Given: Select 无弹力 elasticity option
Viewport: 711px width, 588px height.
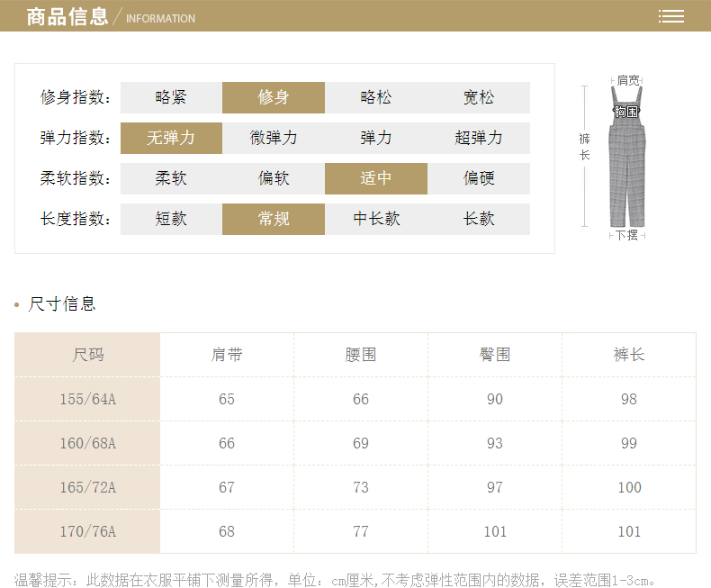Looking at the screenshot, I should click(171, 138).
